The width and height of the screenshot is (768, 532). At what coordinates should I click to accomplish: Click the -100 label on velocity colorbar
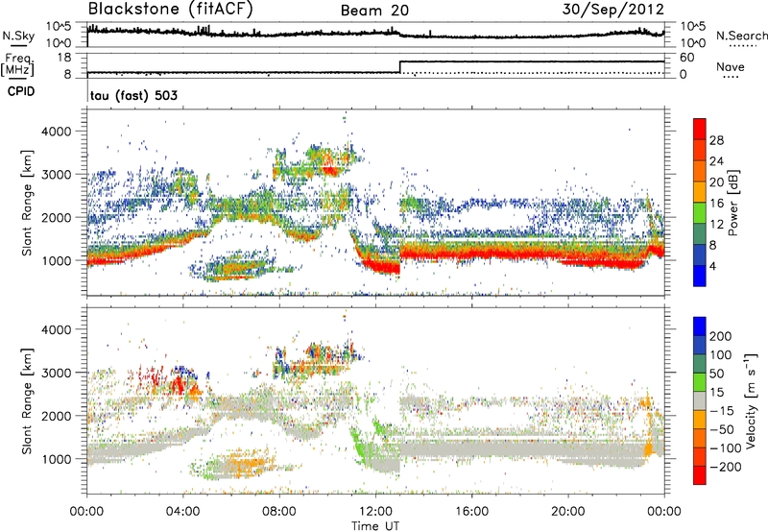pyautogui.click(x=725, y=448)
